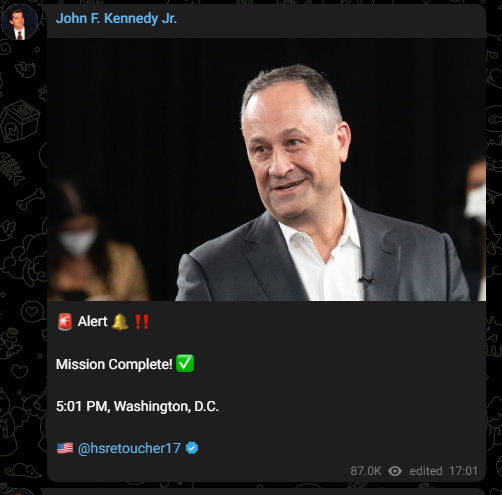This screenshot has height=495, width=502.
Task: Select the Mission Complete! text
Action: click(x=114, y=364)
